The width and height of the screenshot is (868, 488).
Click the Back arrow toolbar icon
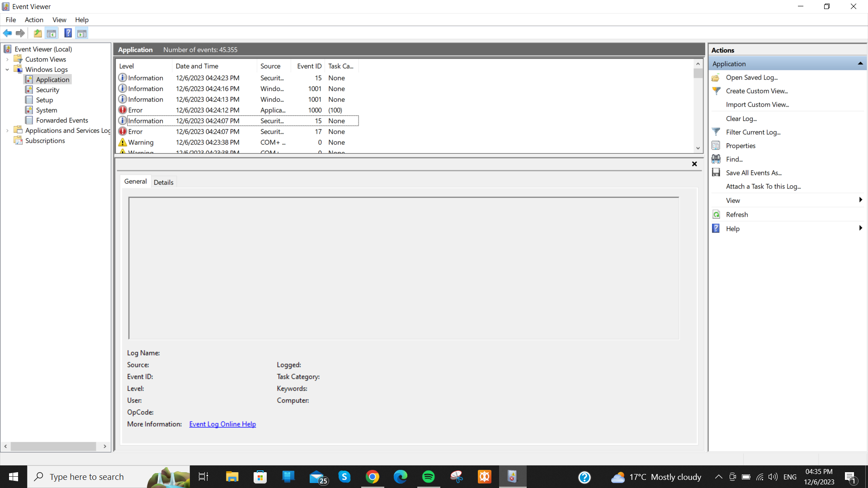click(7, 33)
